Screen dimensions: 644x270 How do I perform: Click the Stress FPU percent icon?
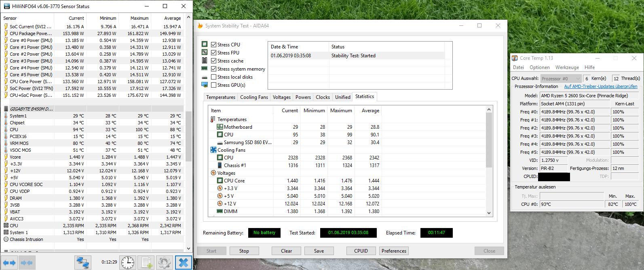(205, 52)
